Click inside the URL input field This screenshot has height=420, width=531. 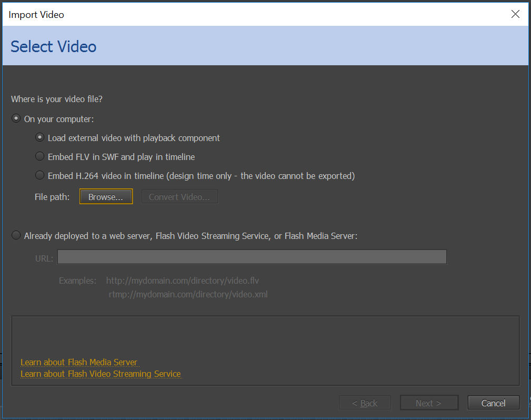[252, 257]
